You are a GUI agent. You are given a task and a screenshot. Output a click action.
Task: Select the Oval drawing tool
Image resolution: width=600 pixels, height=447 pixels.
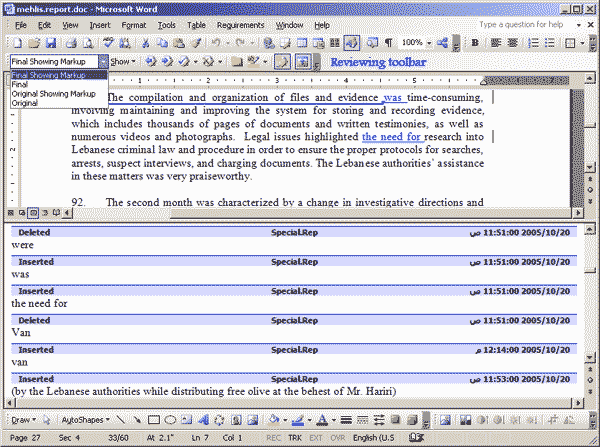click(x=170, y=420)
